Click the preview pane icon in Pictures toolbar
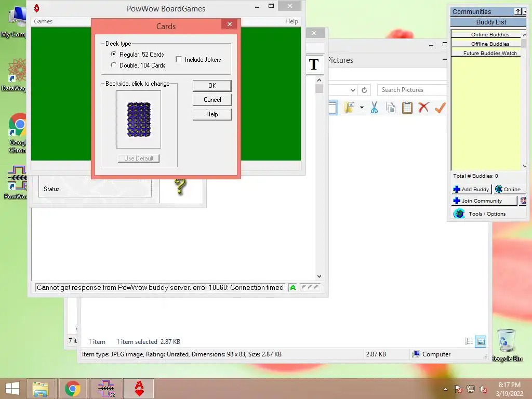This screenshot has width=532, height=399. pos(333,108)
